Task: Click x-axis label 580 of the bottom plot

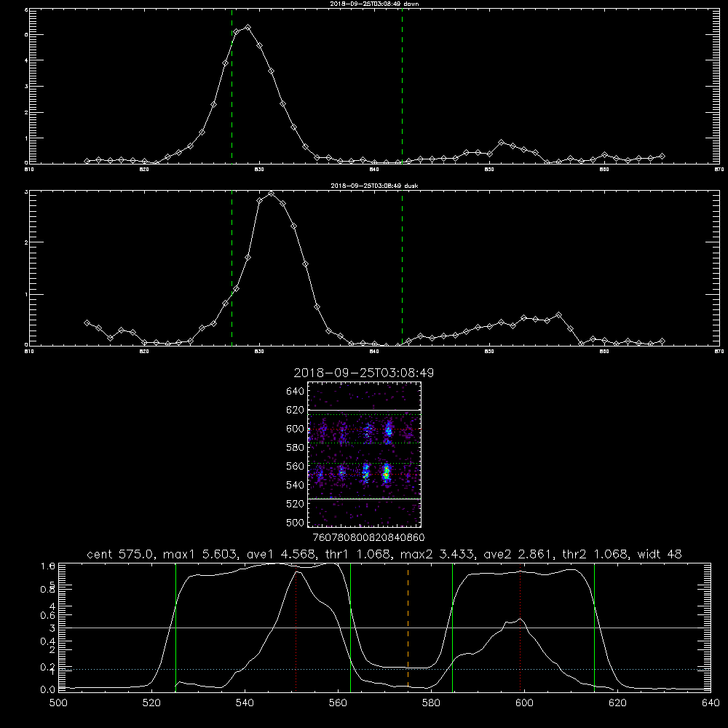Action: click(431, 703)
